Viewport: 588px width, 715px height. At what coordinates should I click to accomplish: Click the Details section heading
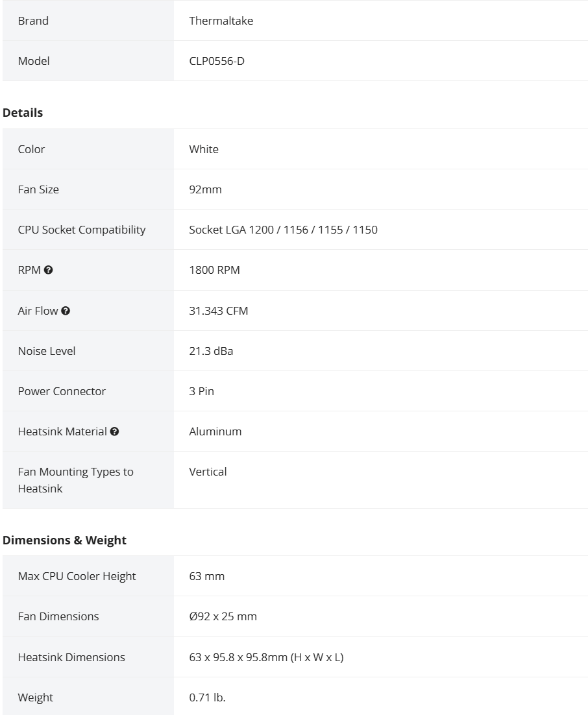point(23,113)
